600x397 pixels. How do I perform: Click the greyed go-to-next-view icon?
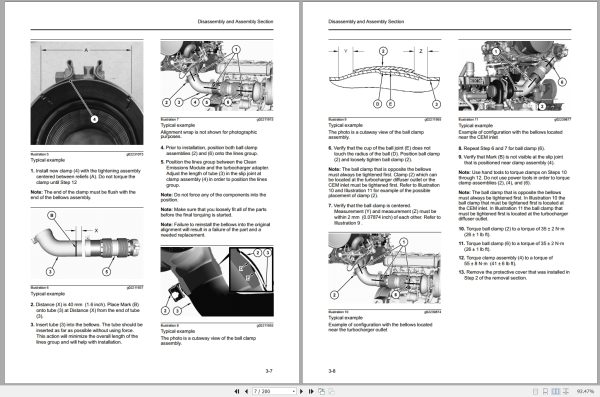click(331, 391)
